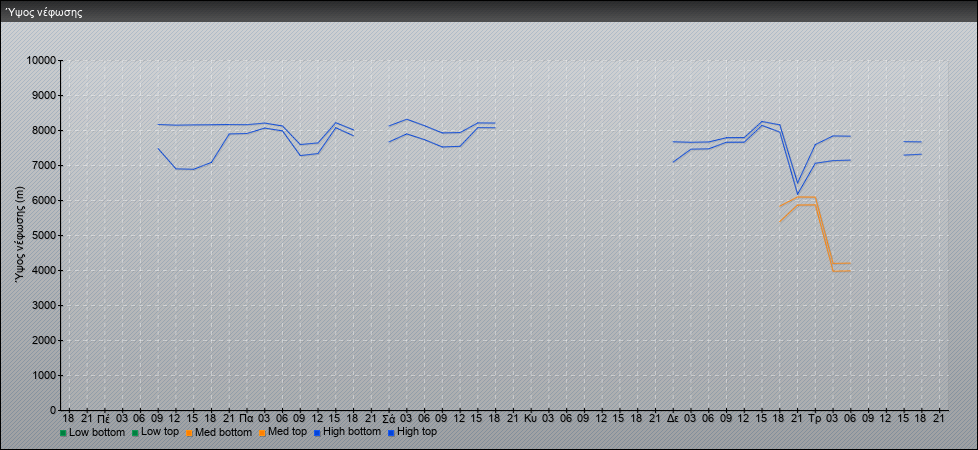Viewport: 978px width, 450px height.
Task: Click the 3000 y-axis label
Action: [44, 305]
